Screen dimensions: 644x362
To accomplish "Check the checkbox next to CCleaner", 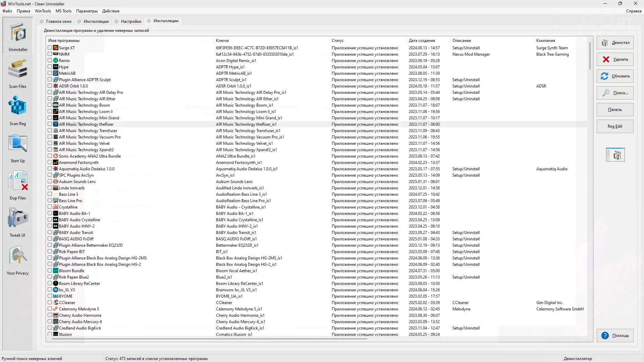I will tap(50, 302).
